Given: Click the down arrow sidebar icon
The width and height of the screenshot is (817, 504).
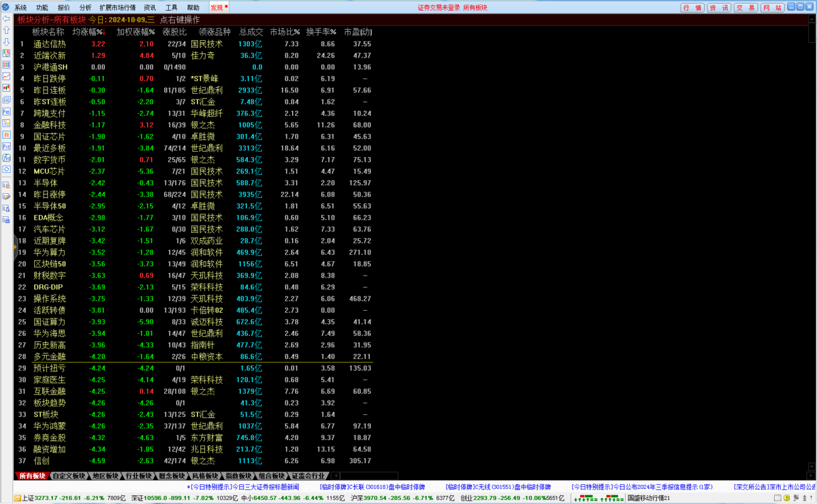Looking at the screenshot, I should tap(6, 42).
